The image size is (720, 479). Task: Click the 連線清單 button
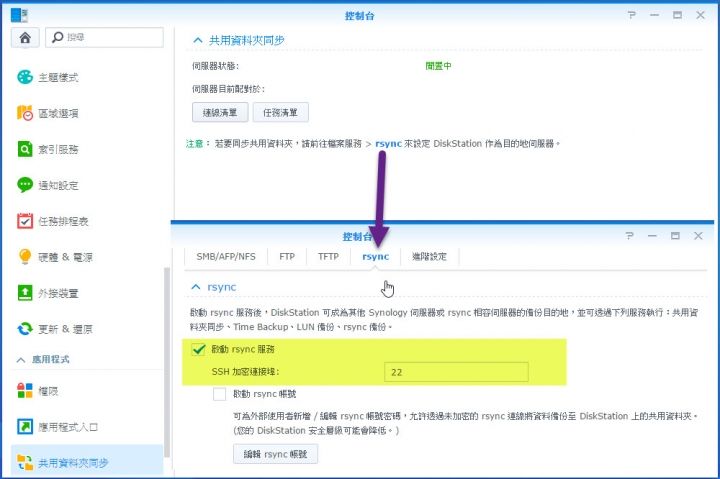pyautogui.click(x=220, y=113)
